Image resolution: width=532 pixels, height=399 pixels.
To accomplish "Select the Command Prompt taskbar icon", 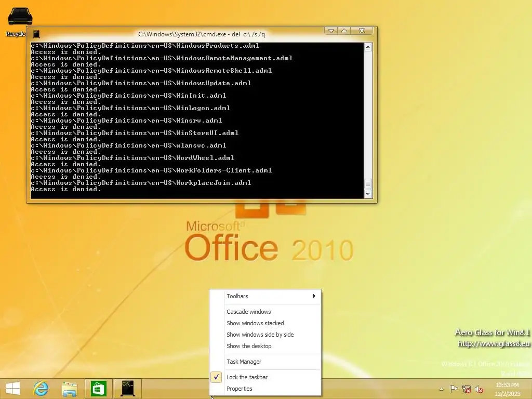I will pyautogui.click(x=127, y=389).
